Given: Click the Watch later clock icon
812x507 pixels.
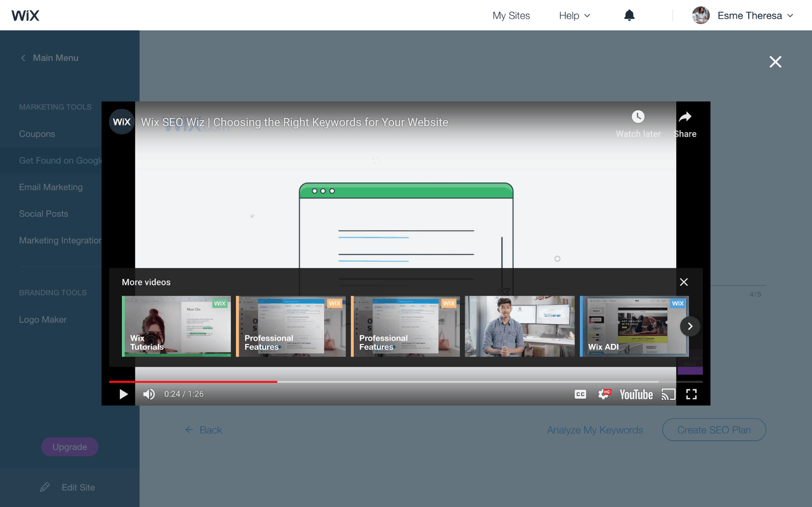Looking at the screenshot, I should 638,117.
